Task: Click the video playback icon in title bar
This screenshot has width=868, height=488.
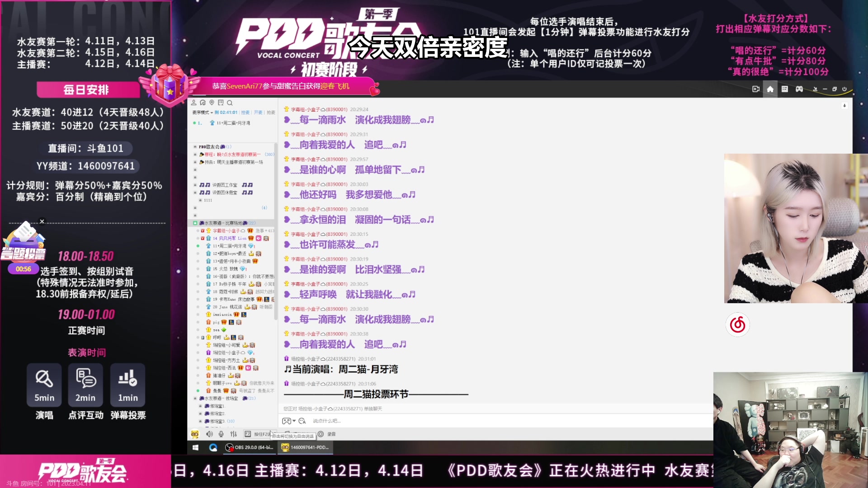Action: point(756,89)
